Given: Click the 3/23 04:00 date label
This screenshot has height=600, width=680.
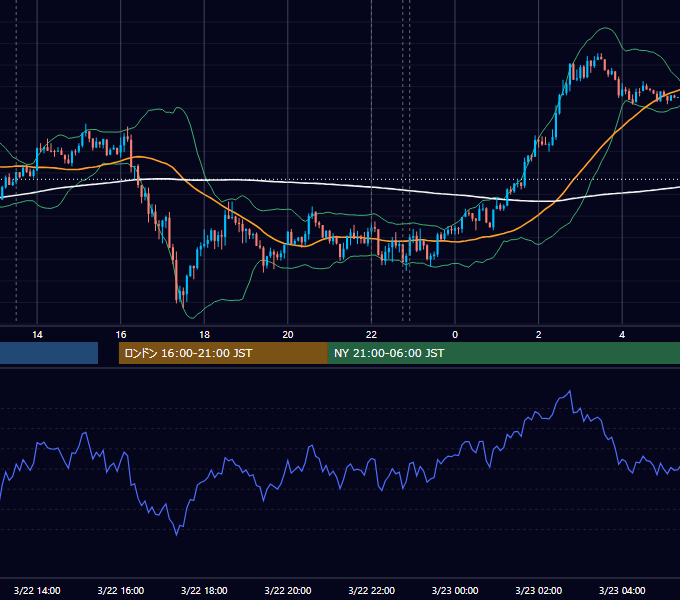Looking at the screenshot, I should tap(622, 590).
